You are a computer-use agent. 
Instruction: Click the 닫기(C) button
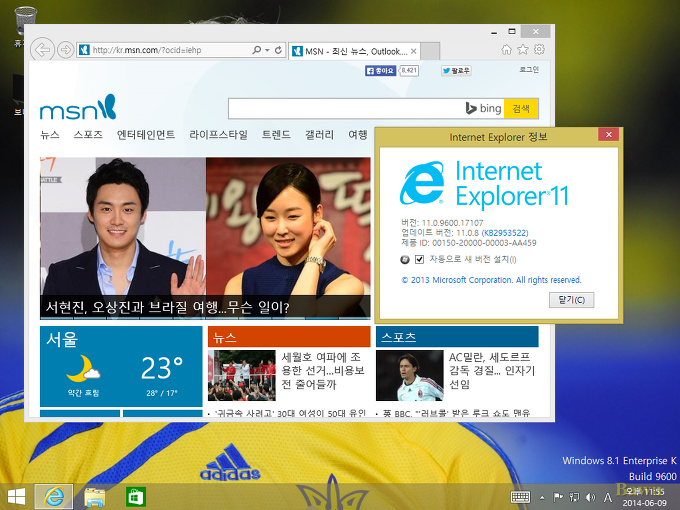coord(572,300)
